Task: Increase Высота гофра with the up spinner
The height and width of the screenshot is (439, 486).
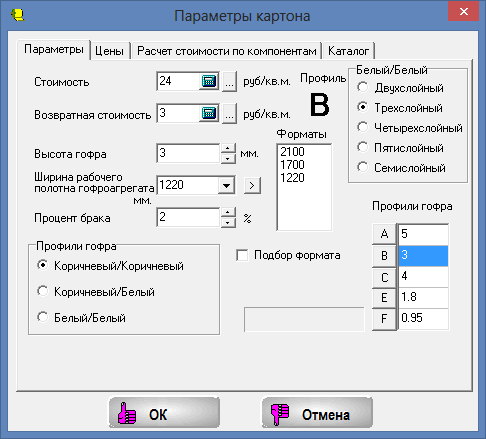Action: [228, 149]
